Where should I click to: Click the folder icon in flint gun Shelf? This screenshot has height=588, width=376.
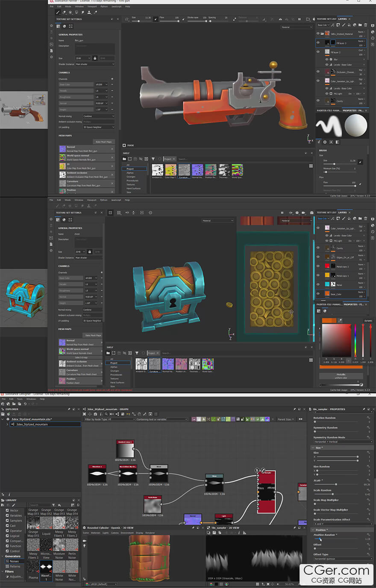pos(125,159)
